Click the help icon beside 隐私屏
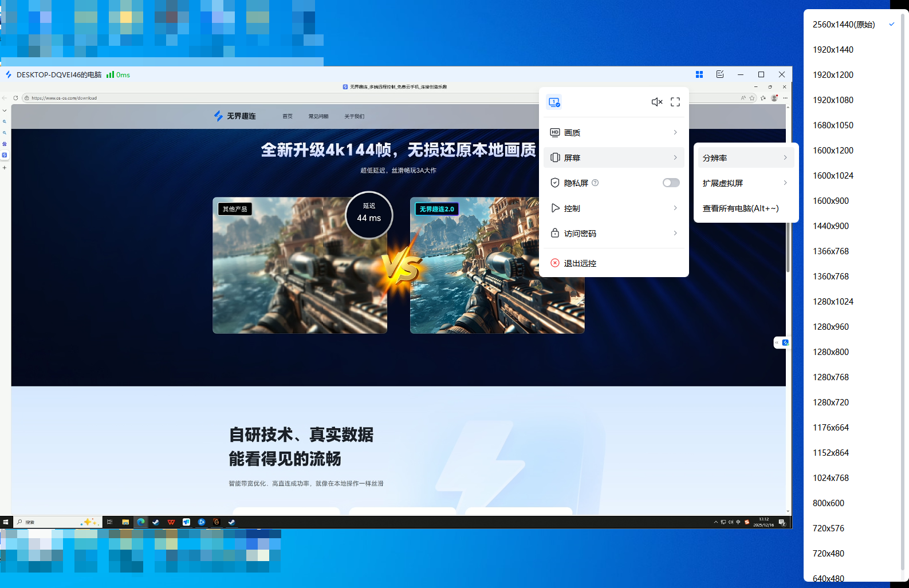 point(595,183)
